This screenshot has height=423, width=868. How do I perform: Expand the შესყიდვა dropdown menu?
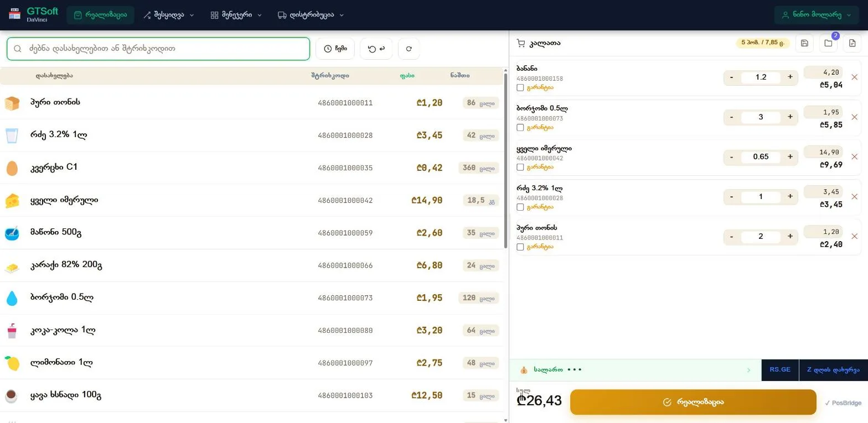(169, 15)
